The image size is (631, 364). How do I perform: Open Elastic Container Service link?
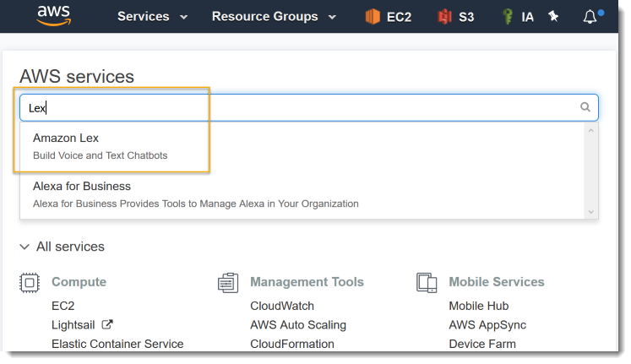tap(117, 344)
